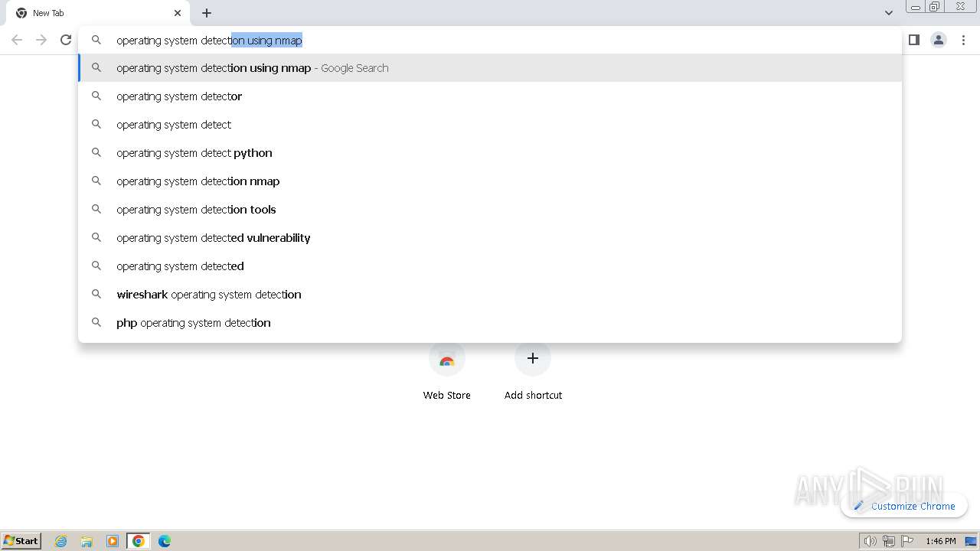Click the address bar text field

[x=490, y=41]
